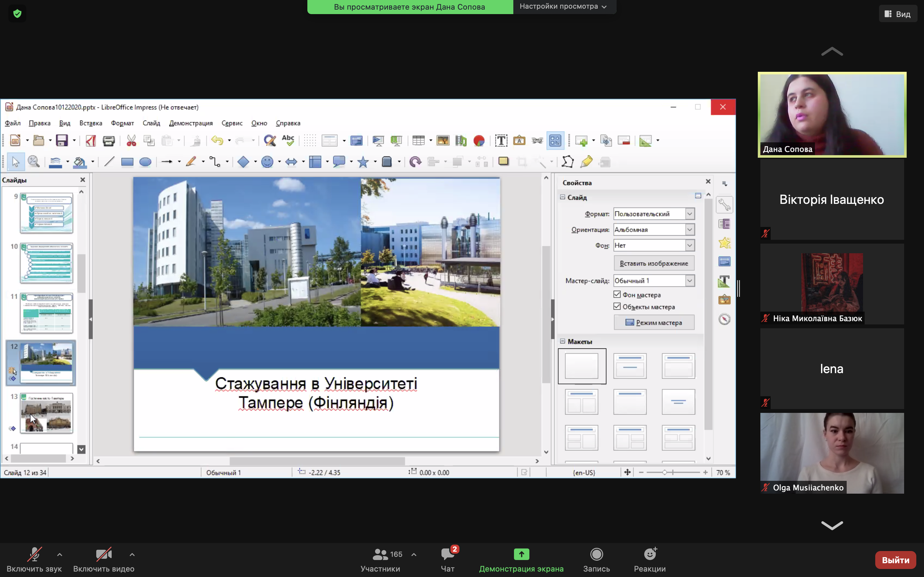Select the Ellipse drawing tool

pos(145,162)
